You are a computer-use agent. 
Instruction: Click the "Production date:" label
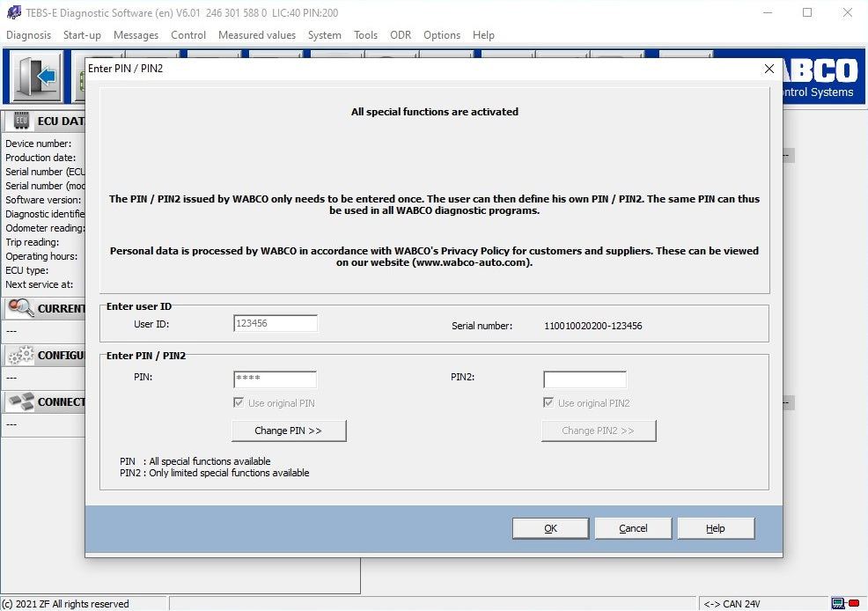tap(40, 158)
